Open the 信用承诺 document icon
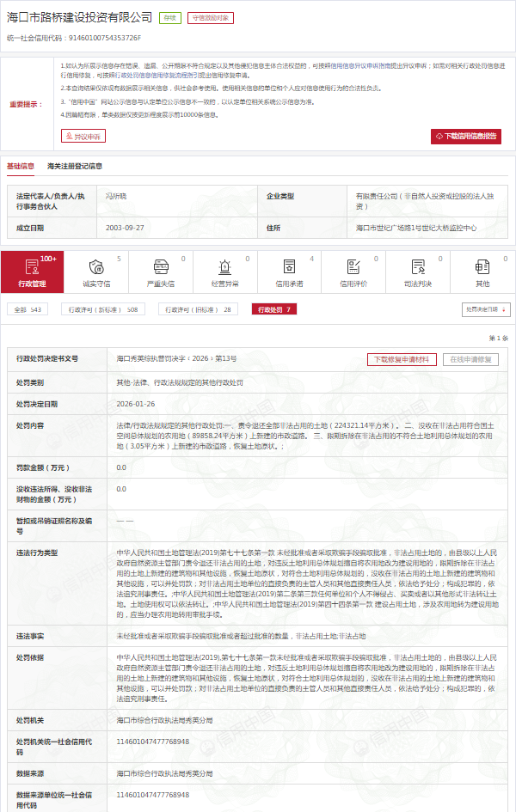The image size is (516, 812). click(289, 266)
